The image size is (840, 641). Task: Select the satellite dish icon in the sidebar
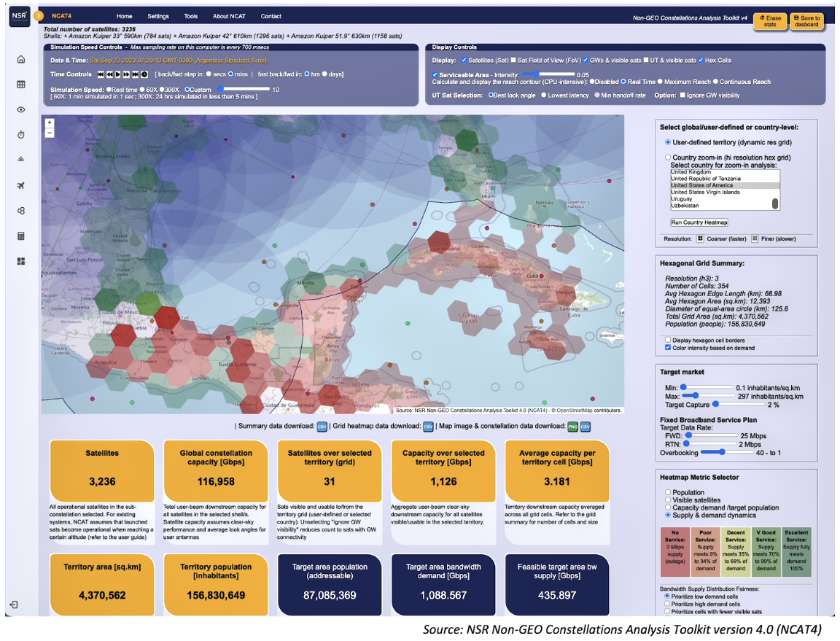coord(20,159)
